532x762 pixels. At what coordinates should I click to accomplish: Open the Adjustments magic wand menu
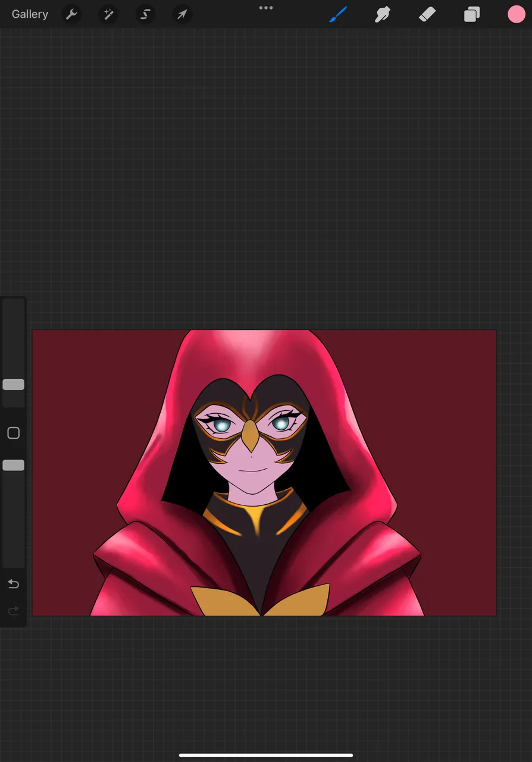pyautogui.click(x=109, y=14)
